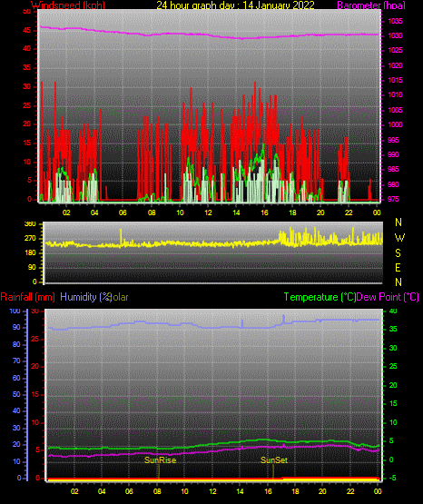Click windspeed scale value '30'
Screen dimensions: 423x504
pos(27,87)
